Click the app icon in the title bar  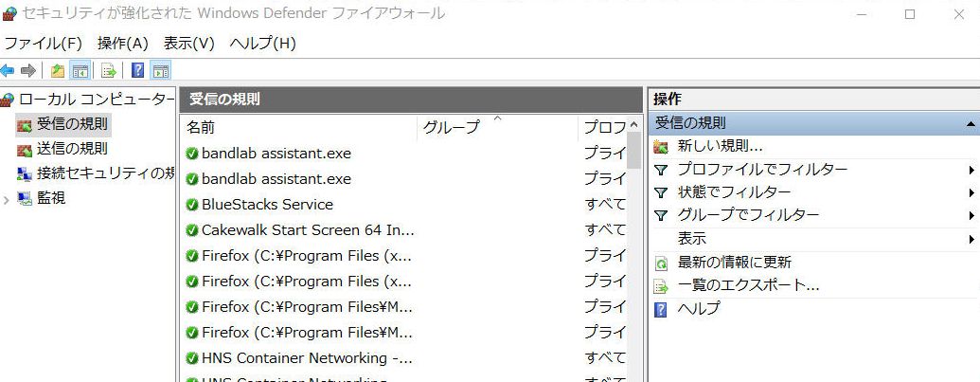coord(9,14)
